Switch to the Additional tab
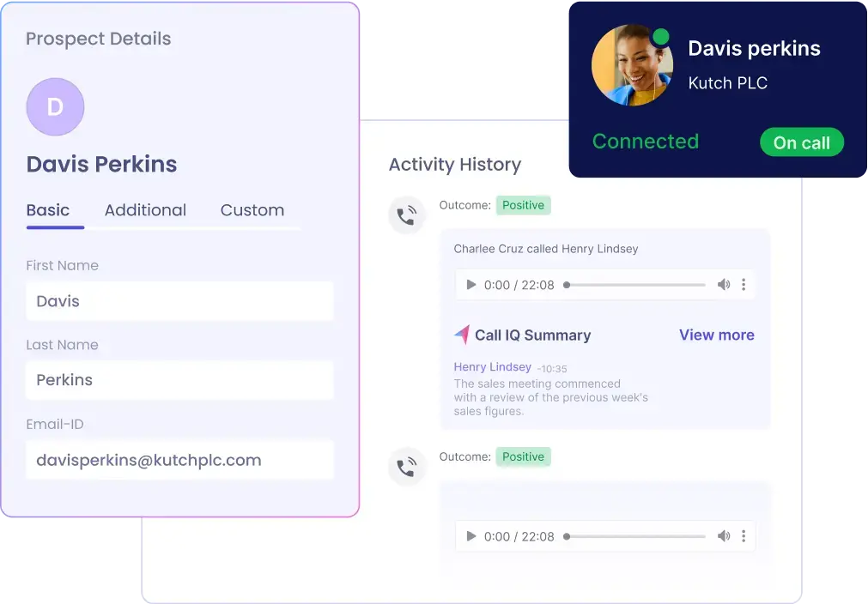This screenshot has width=868, height=604. coord(145,210)
